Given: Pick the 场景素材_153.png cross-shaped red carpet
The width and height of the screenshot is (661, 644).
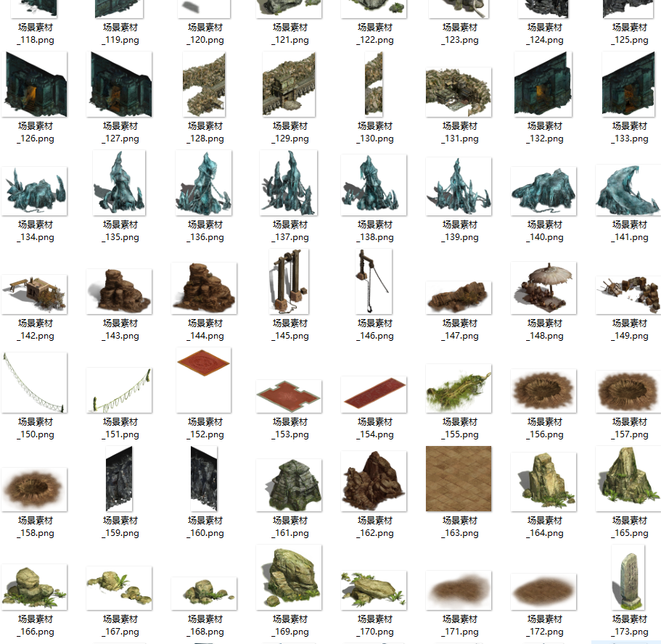Looking at the screenshot, I should [289, 396].
